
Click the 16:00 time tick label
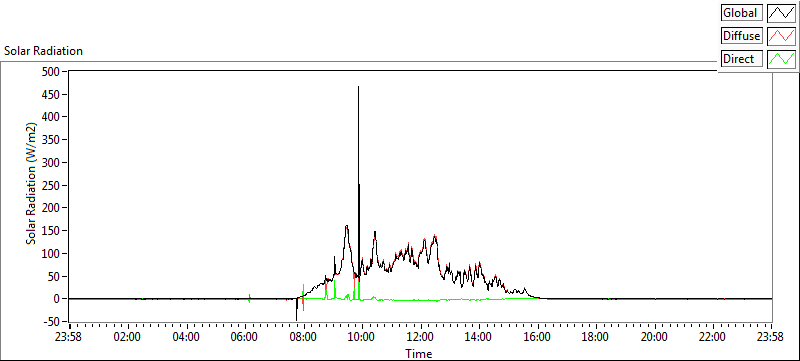538,337
